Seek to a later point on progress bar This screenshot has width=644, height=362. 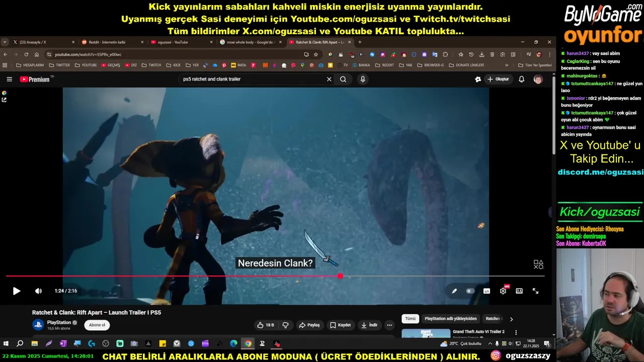click(443, 276)
